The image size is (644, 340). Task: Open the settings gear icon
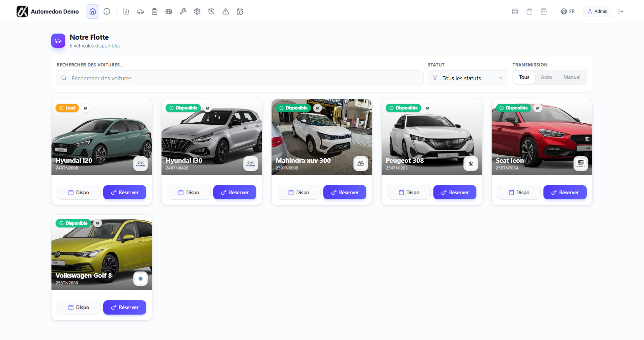click(x=197, y=11)
